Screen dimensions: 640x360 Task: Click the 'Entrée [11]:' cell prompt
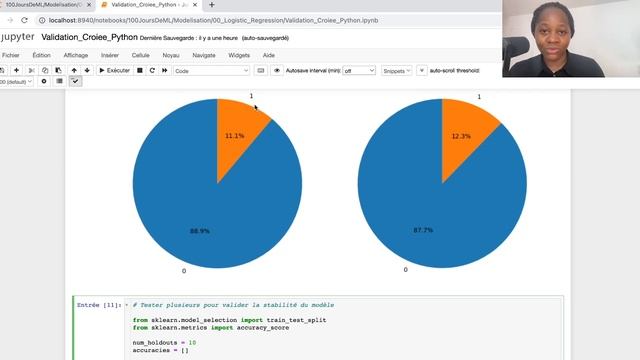(x=99, y=305)
